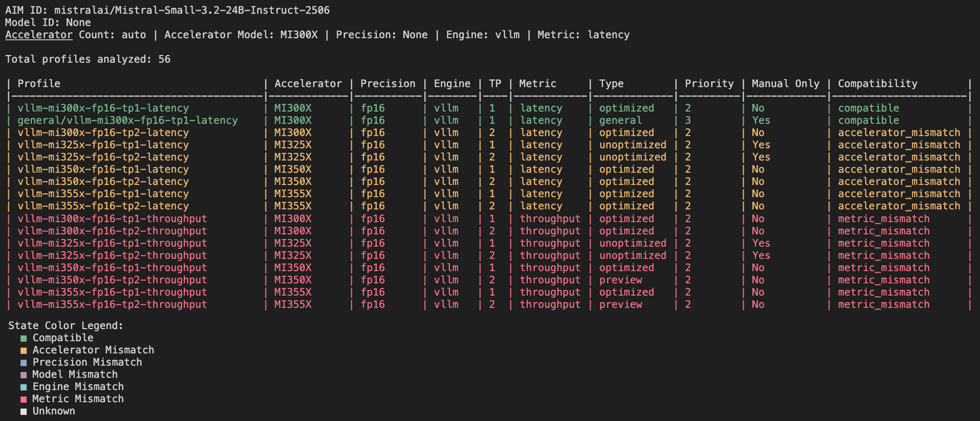This screenshot has height=421, width=980.
Task: Click 'preview' type in vllm-mi350x-fp16-tp2-throughput row
Action: click(620, 280)
